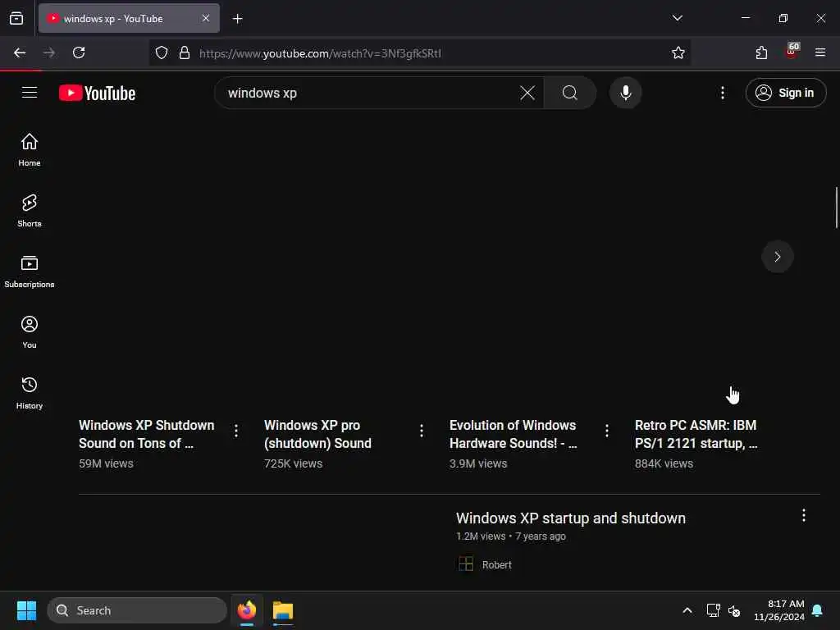Viewport: 840px width, 630px height.
Task: Go back with browser back arrow
Action: (x=20, y=52)
